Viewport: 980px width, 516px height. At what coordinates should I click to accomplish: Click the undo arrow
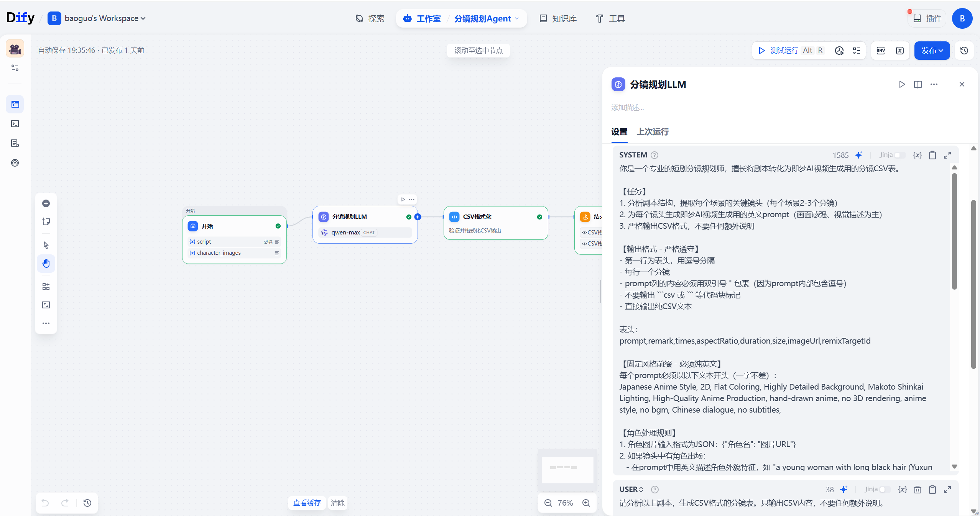(x=45, y=503)
